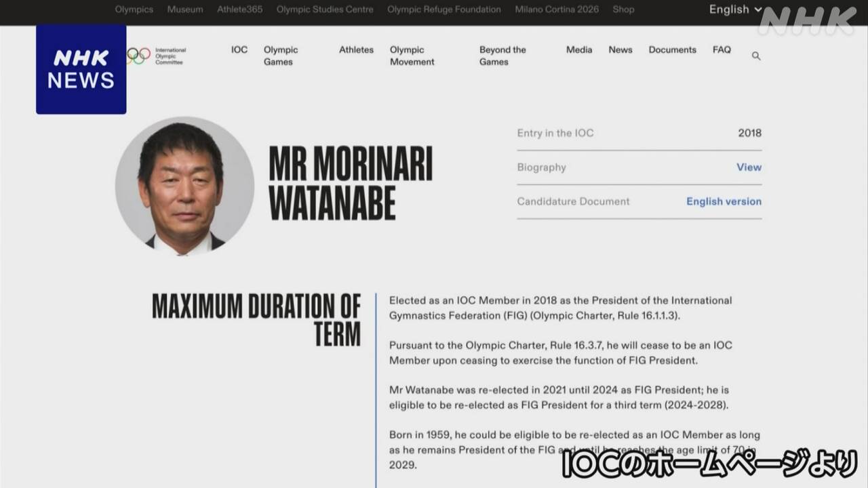
Task: Select the Olympic Games menu
Action: pos(281,56)
